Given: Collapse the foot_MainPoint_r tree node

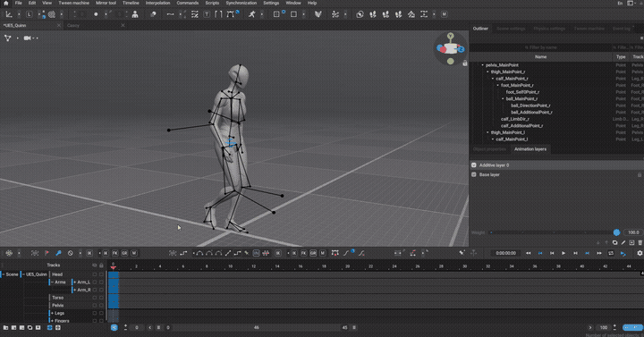Looking at the screenshot, I should click(498, 86).
